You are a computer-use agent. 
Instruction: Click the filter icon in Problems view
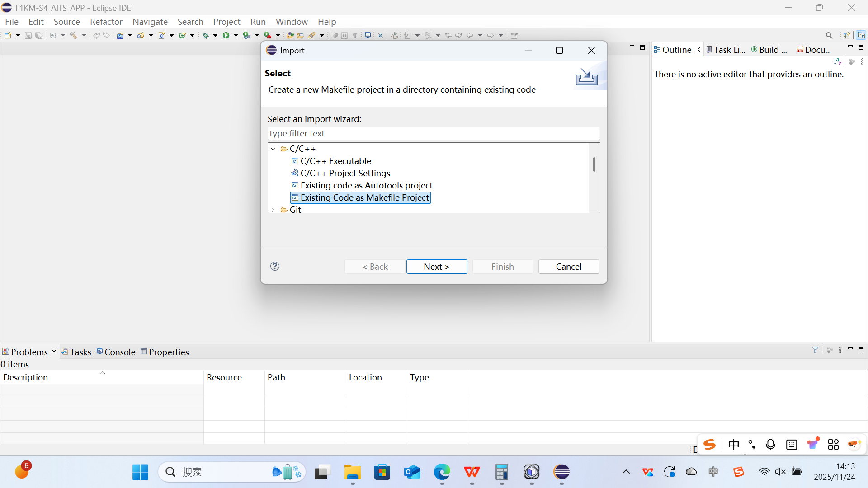point(815,350)
